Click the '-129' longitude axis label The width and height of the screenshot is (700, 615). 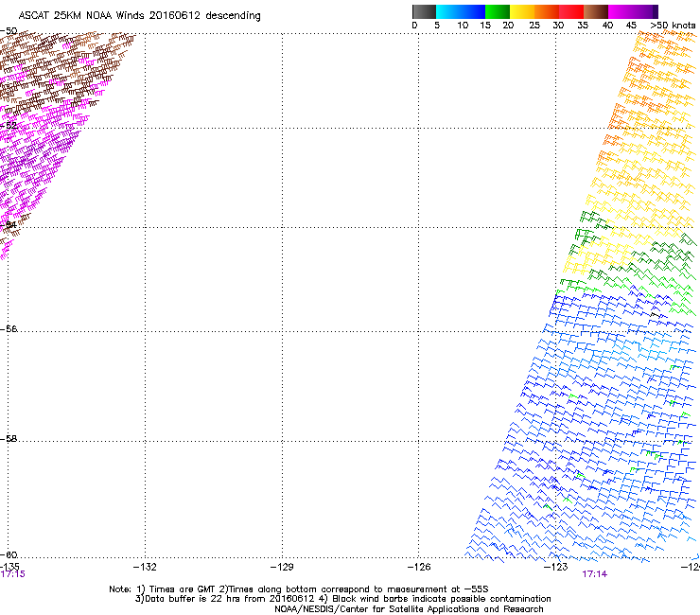282,567
